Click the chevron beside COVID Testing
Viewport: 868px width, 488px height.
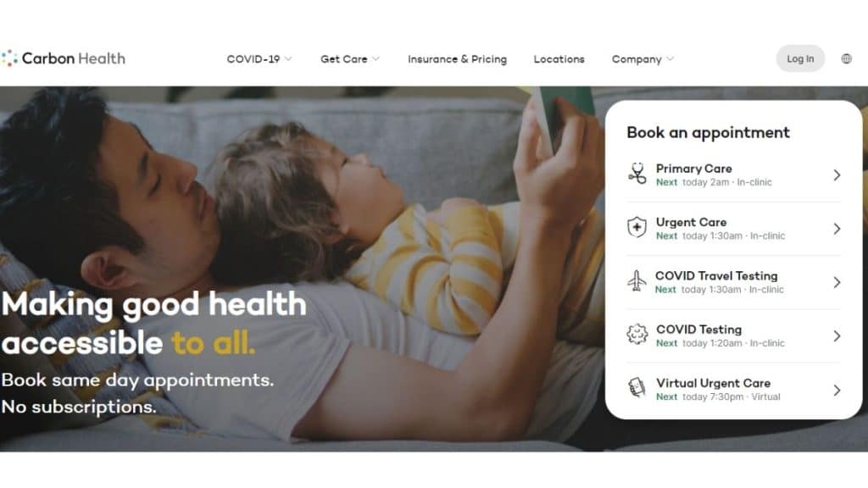point(837,336)
